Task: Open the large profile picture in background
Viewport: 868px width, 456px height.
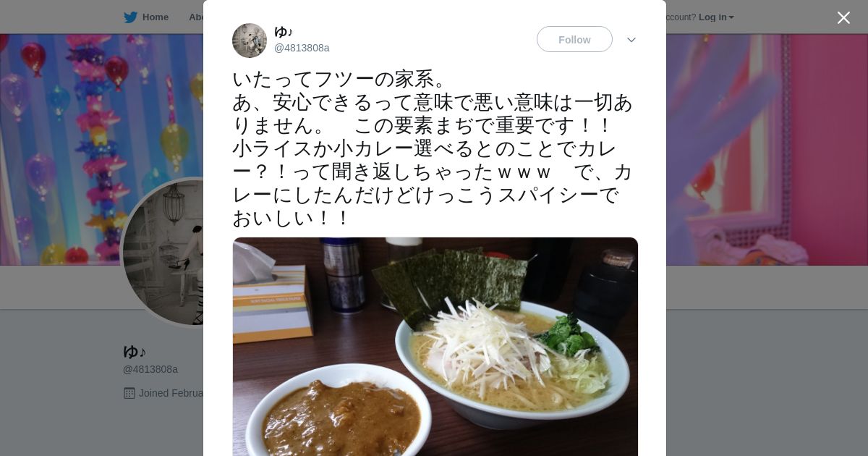Action: tap(163, 253)
